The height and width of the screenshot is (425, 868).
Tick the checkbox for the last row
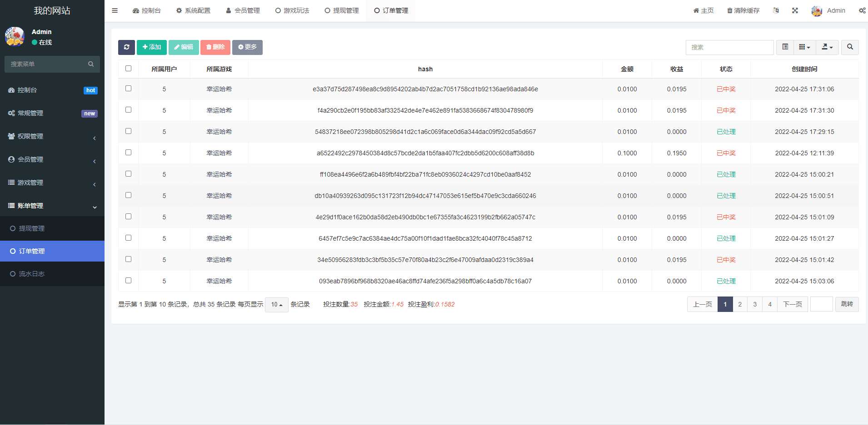pos(128,281)
